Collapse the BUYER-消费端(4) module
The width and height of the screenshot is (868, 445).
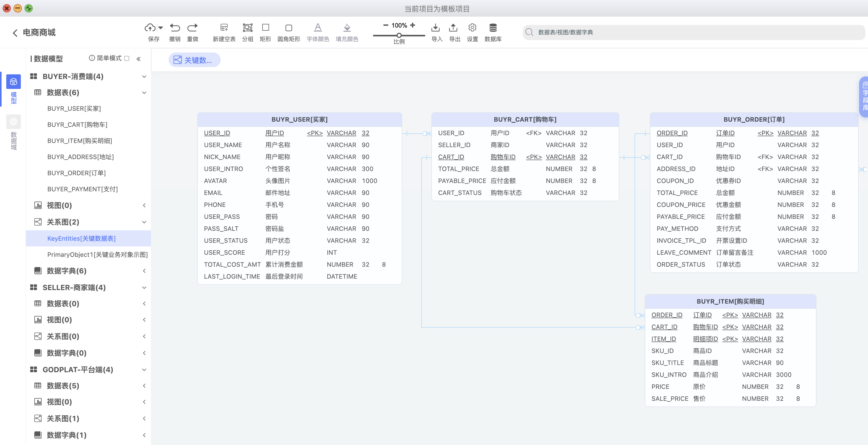[144, 77]
